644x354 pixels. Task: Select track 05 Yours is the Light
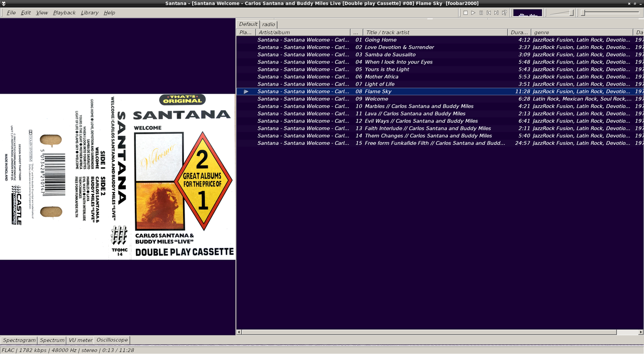pyautogui.click(x=440, y=69)
